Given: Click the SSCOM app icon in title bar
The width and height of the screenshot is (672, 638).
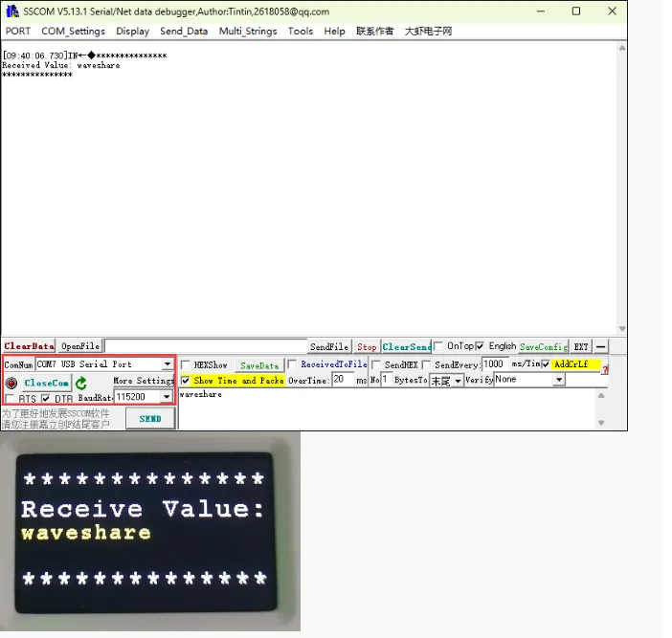Looking at the screenshot, I should pyautogui.click(x=11, y=11).
